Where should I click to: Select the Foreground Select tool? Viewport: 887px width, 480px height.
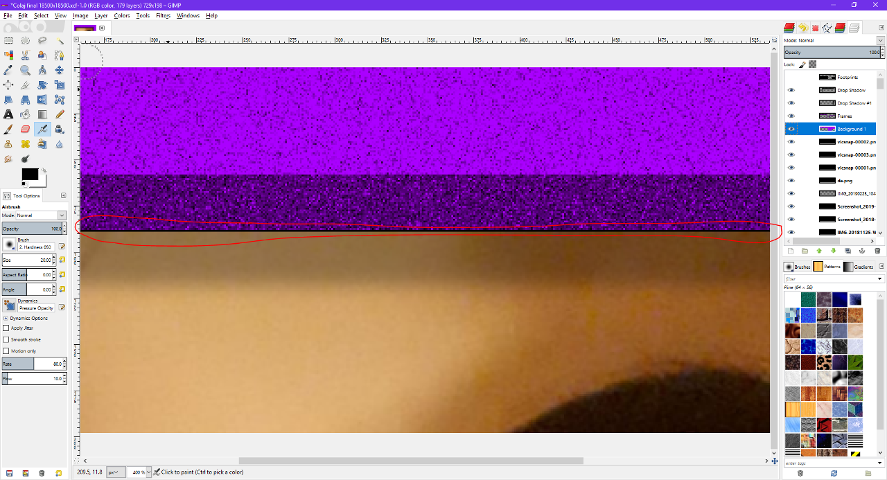pyautogui.click(x=42, y=55)
